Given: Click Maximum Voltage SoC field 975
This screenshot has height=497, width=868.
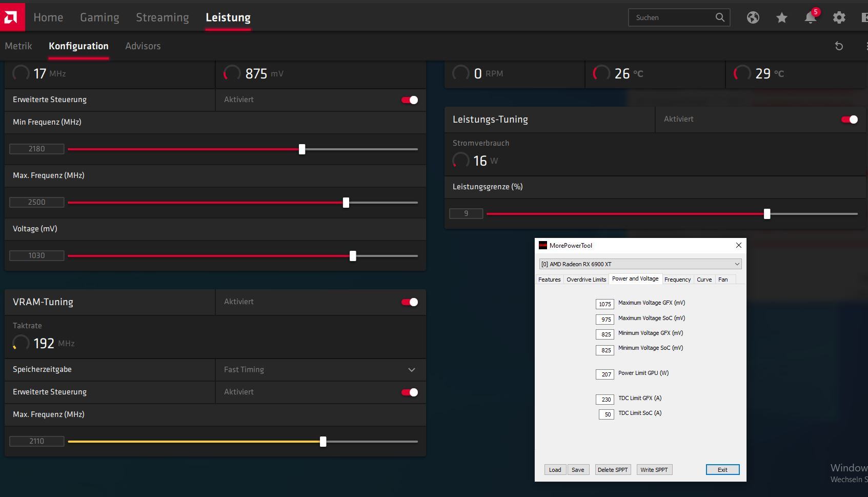Looking at the screenshot, I should 605,320.
